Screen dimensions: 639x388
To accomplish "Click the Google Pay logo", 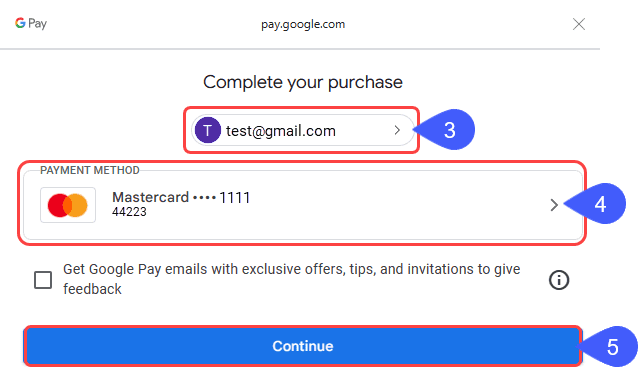I will click(x=31, y=23).
